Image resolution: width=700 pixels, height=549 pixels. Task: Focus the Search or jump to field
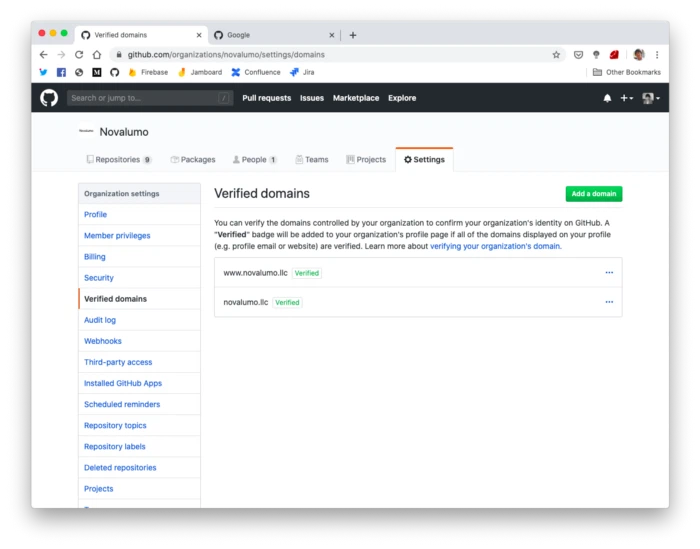pos(150,98)
